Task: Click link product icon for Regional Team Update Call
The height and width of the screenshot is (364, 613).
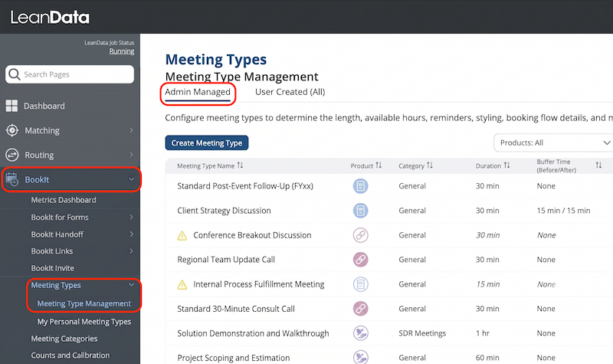Action: 360,259
